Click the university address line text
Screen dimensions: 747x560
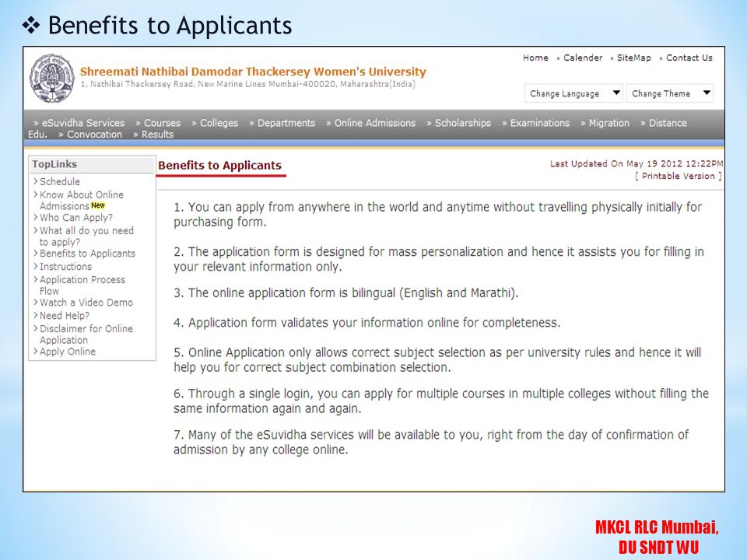click(247, 84)
